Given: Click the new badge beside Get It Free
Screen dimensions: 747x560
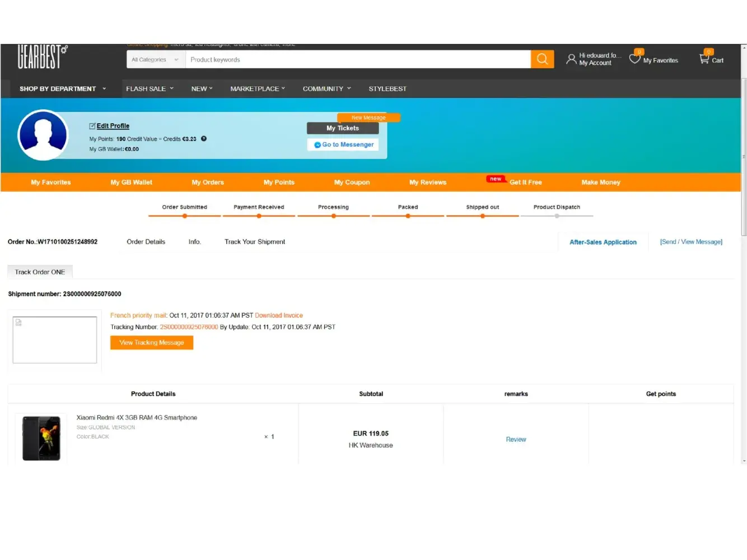Looking at the screenshot, I should point(496,179).
